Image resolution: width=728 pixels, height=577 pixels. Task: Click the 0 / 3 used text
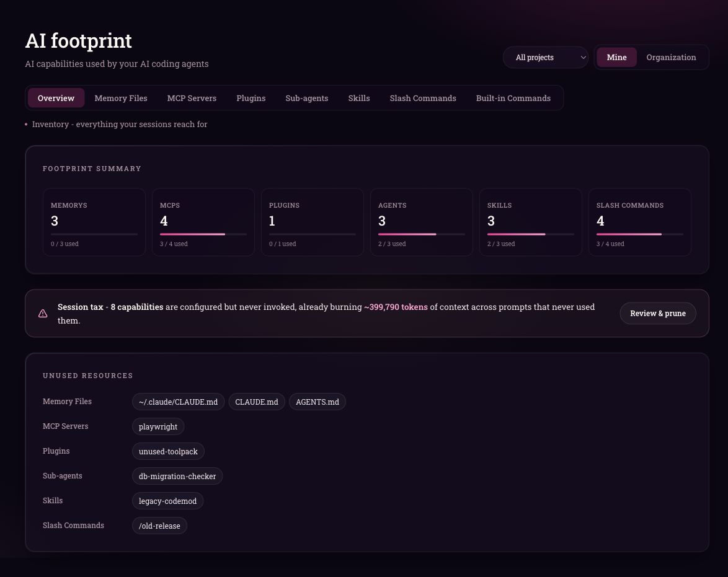tap(64, 244)
